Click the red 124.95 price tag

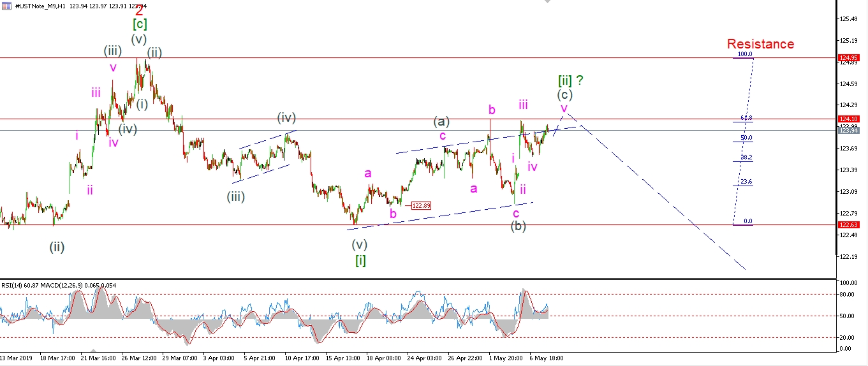(x=850, y=58)
